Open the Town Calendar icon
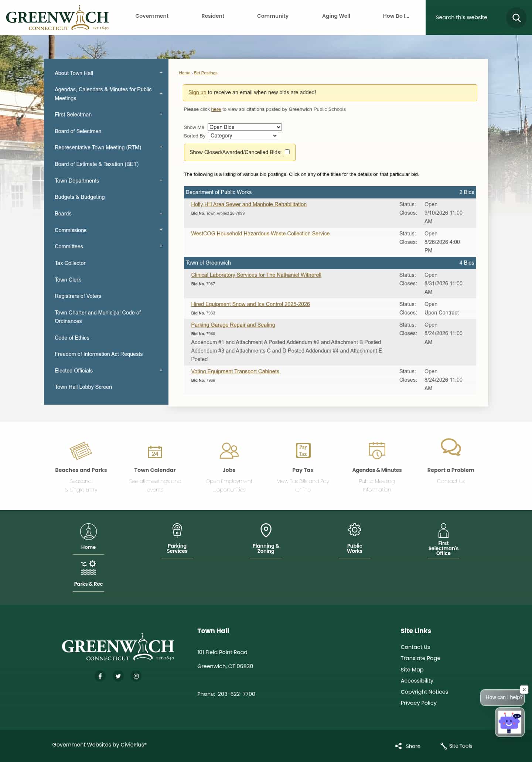This screenshot has height=762, width=532. (x=155, y=451)
